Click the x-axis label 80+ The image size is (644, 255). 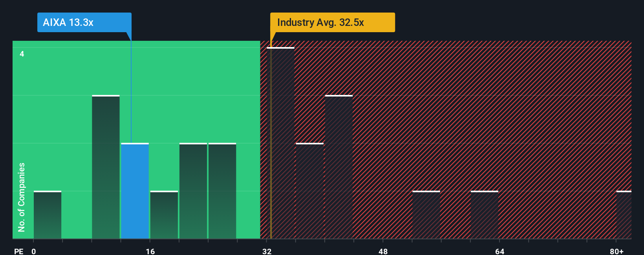(617, 251)
